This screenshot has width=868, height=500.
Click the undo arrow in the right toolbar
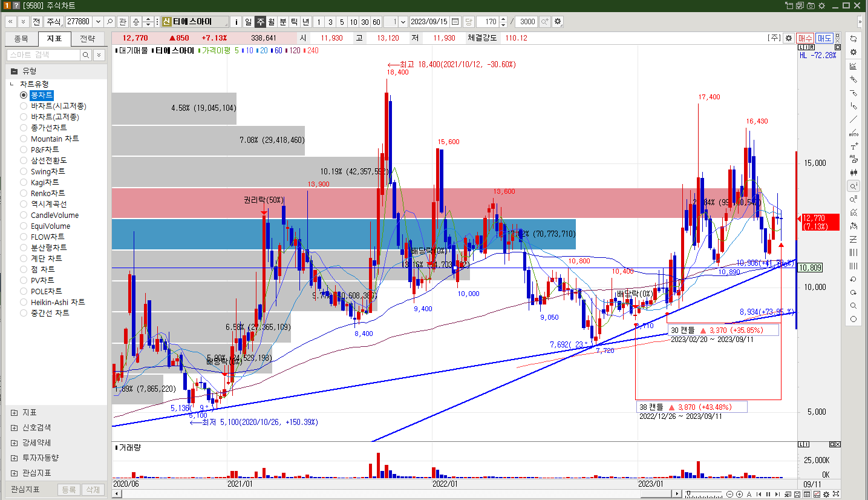tap(853, 279)
